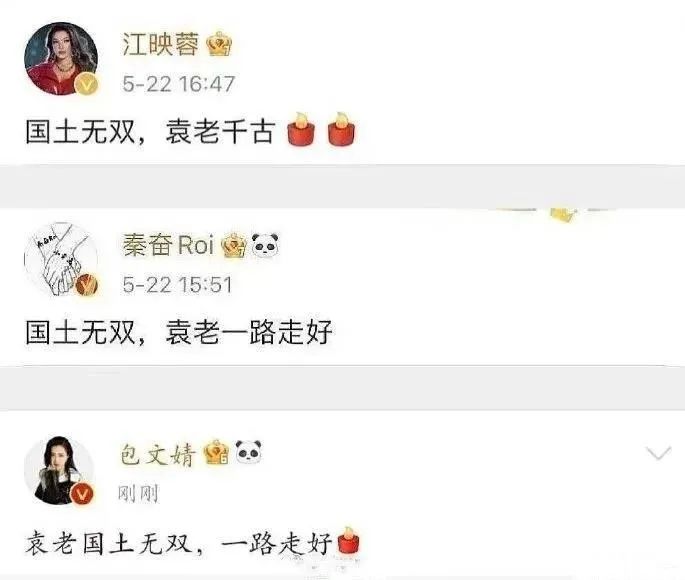Click the first candle emoji in 江映蓉's post

point(301,128)
